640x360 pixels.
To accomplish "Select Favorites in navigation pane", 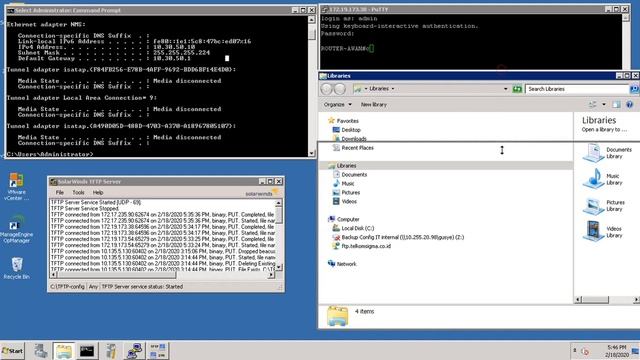I will [347, 121].
